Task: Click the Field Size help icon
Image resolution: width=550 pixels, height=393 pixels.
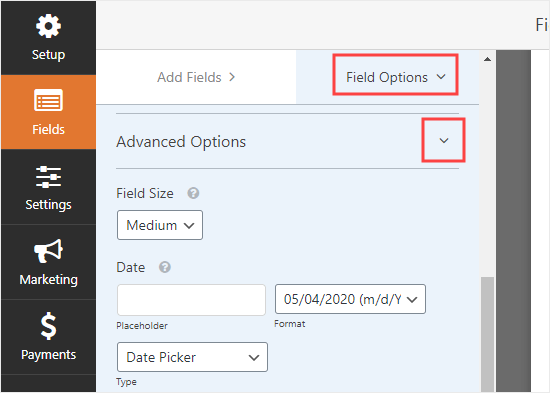Action: point(193,193)
